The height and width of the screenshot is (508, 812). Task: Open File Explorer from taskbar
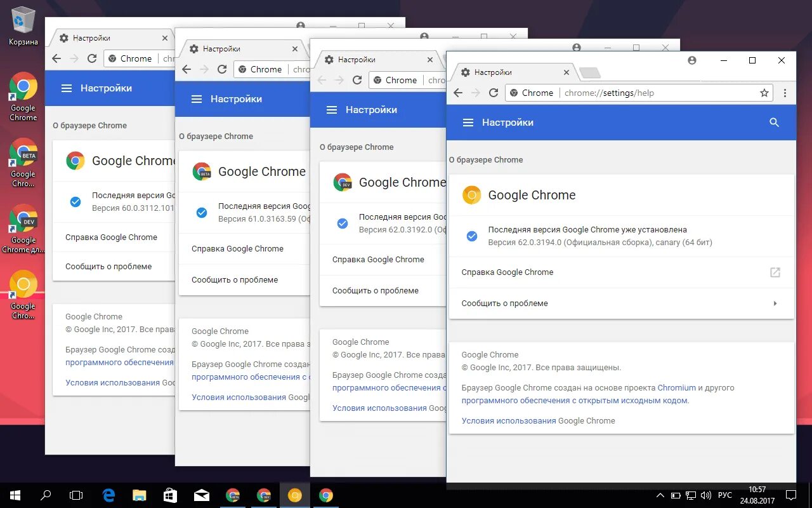click(x=140, y=495)
